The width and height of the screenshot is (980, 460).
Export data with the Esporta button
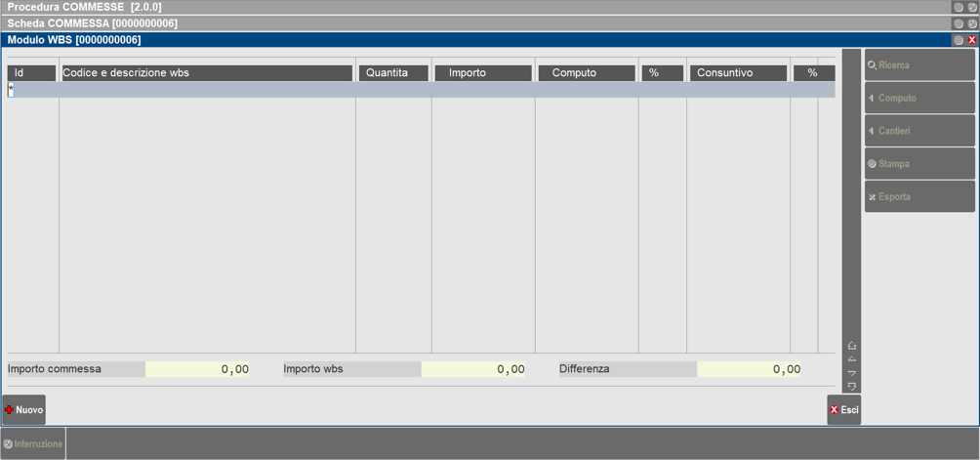(919, 196)
